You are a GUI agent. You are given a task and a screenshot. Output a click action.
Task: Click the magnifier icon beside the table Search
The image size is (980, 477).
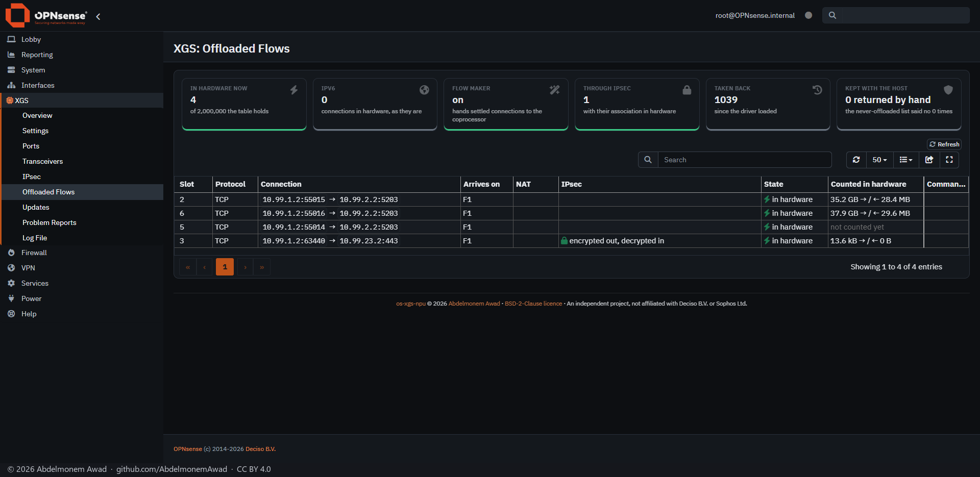coord(648,160)
